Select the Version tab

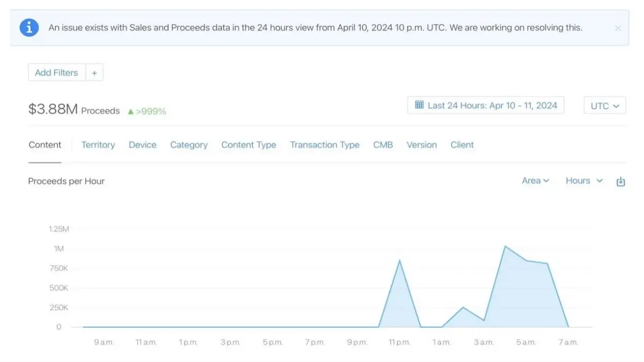421,145
